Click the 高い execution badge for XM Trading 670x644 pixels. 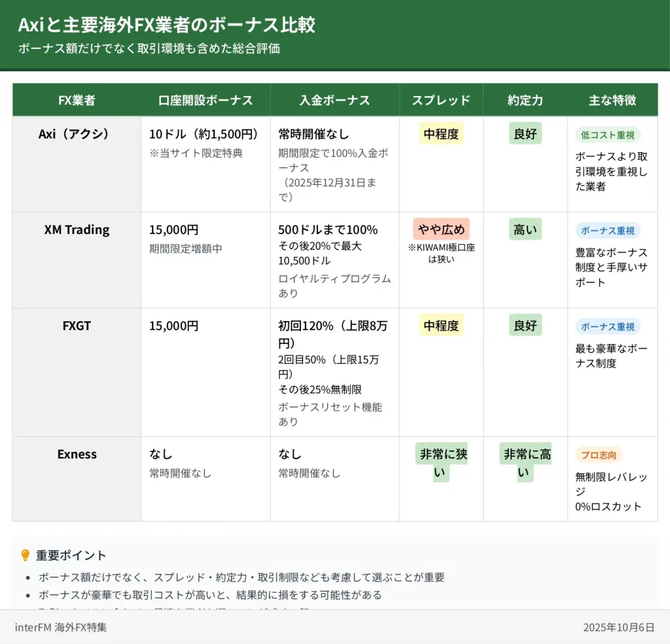[525, 229]
